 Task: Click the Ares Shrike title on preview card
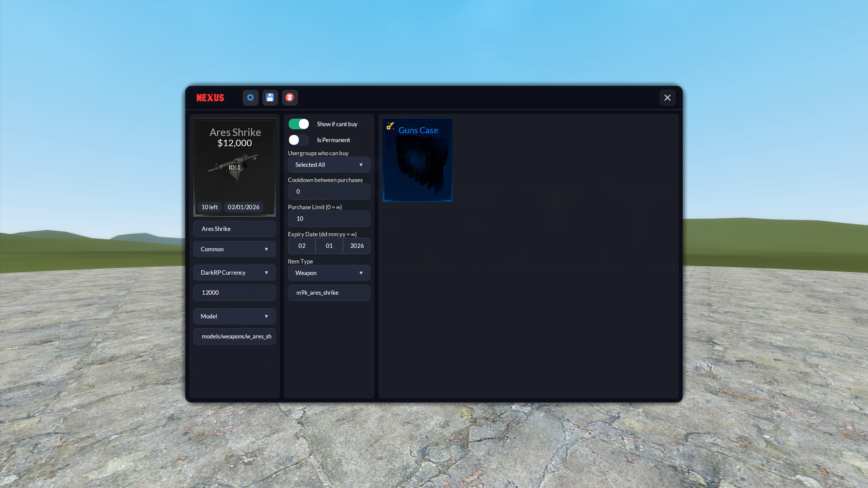235,132
